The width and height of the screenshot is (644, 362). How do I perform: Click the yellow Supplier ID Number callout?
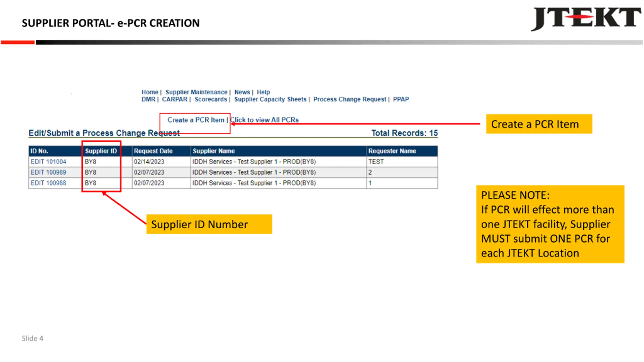(x=209, y=224)
